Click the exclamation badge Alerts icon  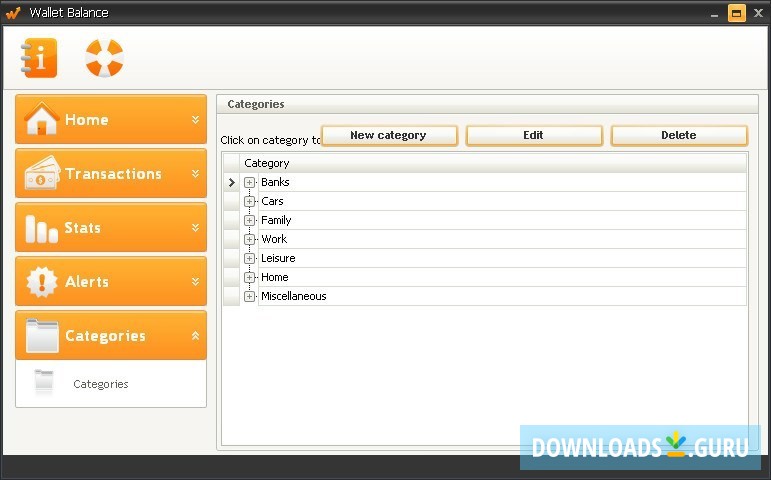(x=42, y=282)
